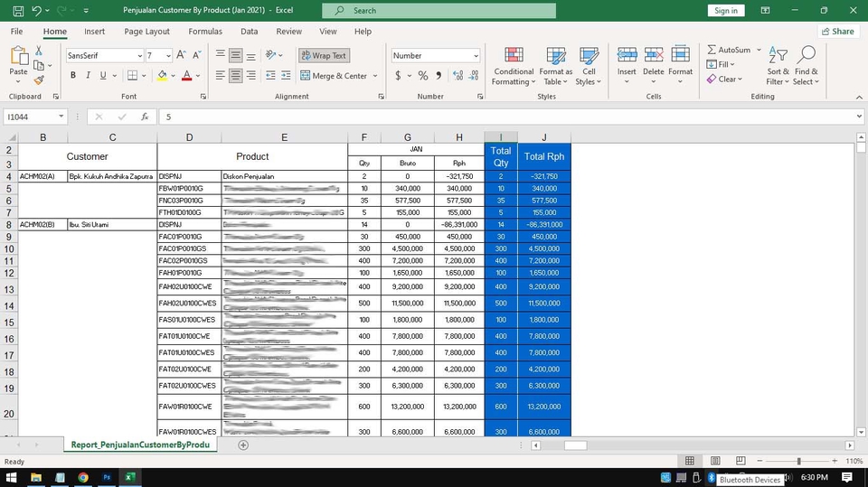The image size is (868, 487).
Task: Click Sort & Filter icon
Action: 778,66
